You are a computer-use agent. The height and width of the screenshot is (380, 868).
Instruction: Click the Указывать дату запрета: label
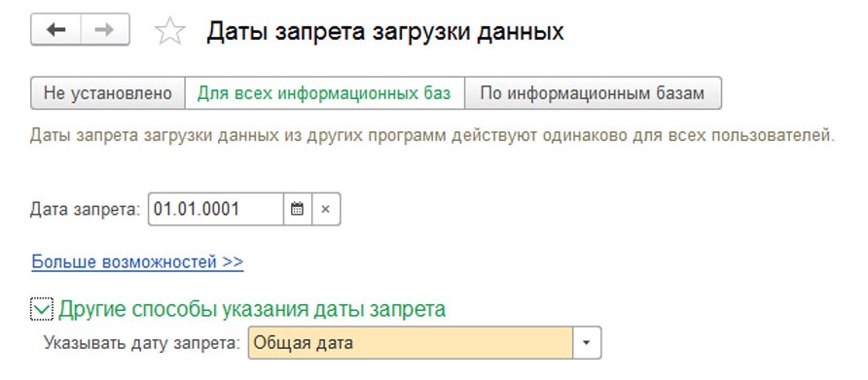click(x=142, y=343)
